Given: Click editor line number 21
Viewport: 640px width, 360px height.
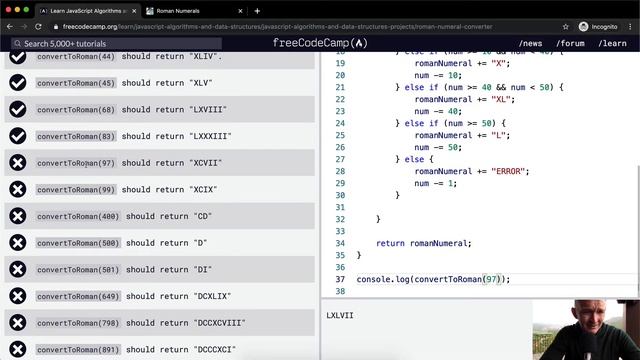Looking at the screenshot, I should pos(340,87).
